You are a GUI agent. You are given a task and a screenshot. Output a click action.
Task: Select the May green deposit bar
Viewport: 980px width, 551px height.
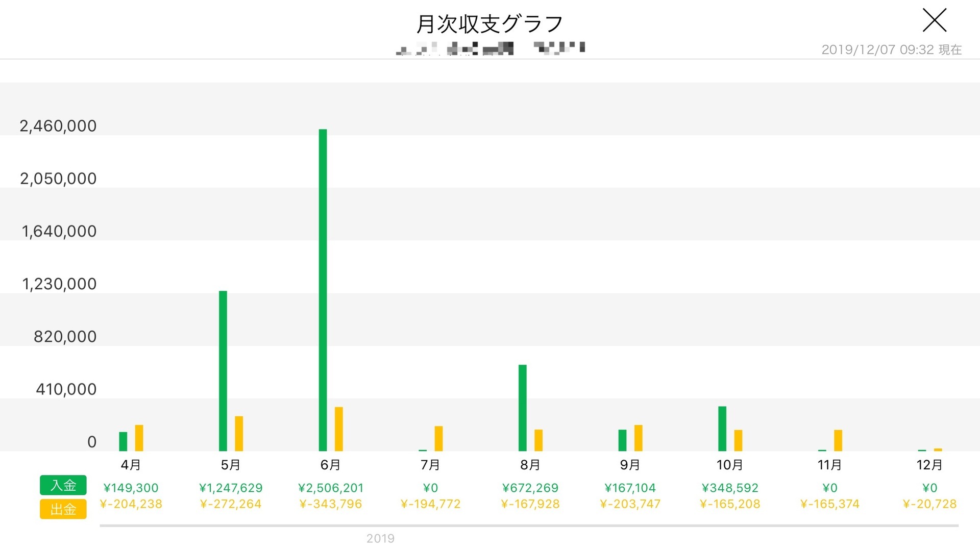tap(223, 371)
